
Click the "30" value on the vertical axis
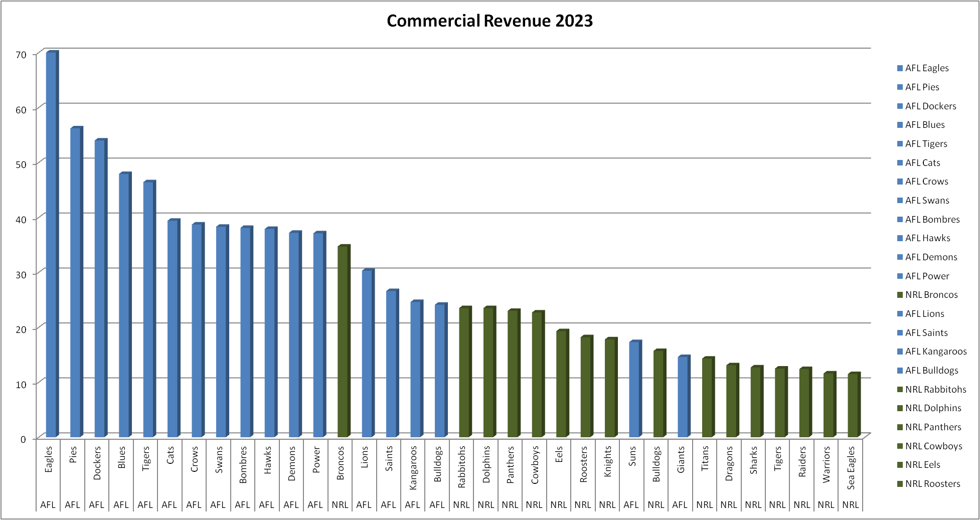click(x=21, y=274)
